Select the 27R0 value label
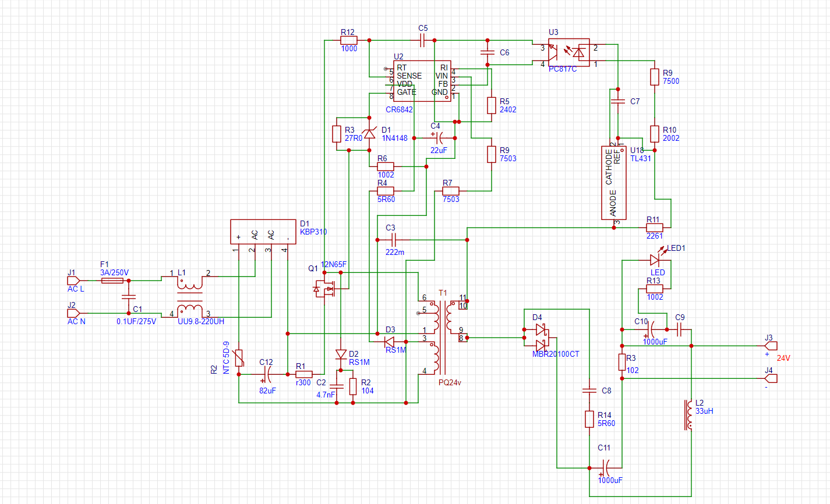Viewport: 830px width, 504px height. 354,138
